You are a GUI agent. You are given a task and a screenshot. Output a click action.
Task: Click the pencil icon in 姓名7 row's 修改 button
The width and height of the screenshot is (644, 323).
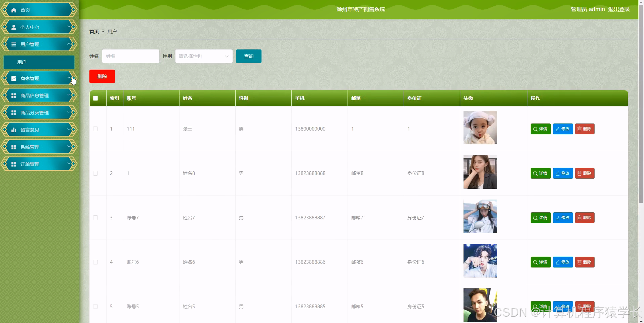[x=558, y=218]
